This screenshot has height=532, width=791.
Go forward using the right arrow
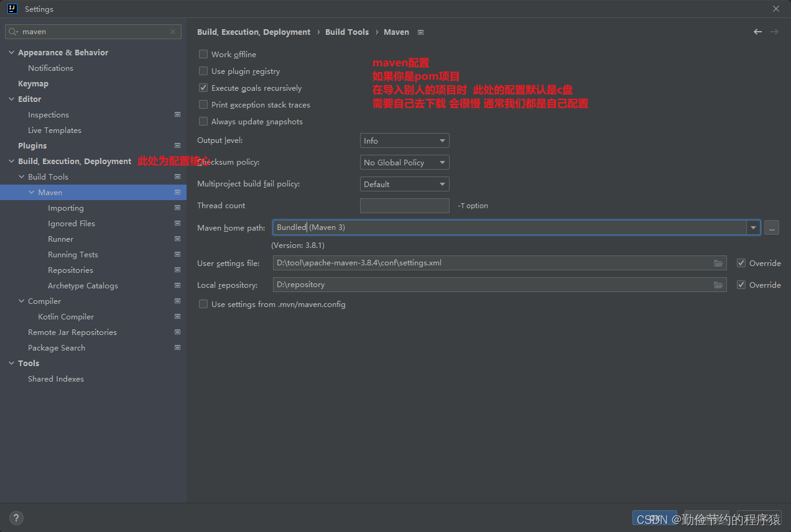pos(774,32)
